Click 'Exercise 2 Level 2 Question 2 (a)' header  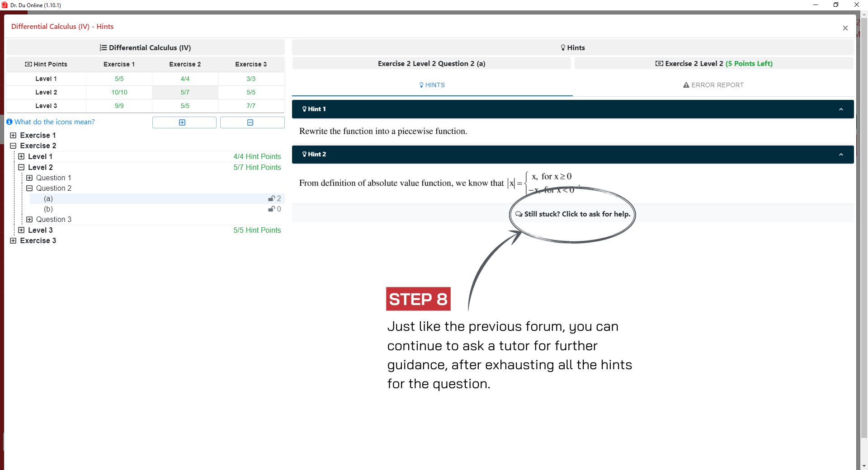click(x=432, y=64)
